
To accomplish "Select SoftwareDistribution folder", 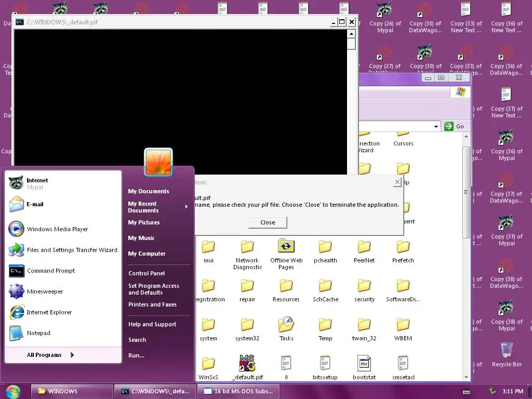I will [x=403, y=291].
